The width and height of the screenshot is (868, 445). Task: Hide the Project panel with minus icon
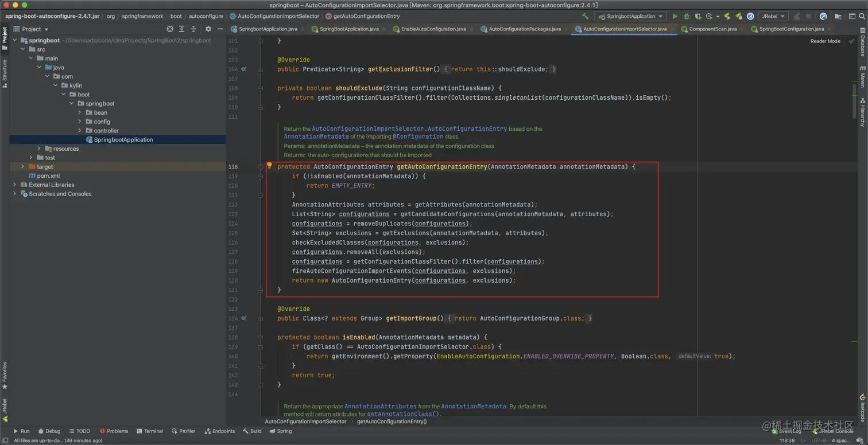pyautogui.click(x=219, y=29)
